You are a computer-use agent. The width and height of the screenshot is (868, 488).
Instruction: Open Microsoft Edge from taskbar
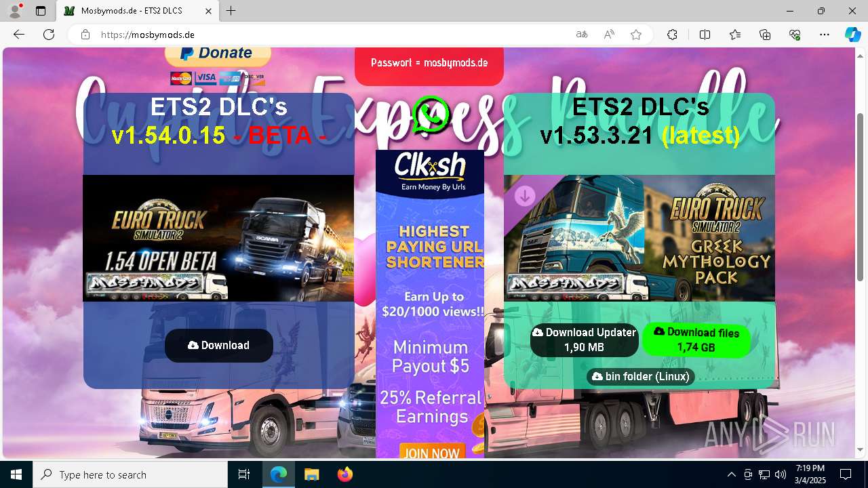tap(279, 474)
